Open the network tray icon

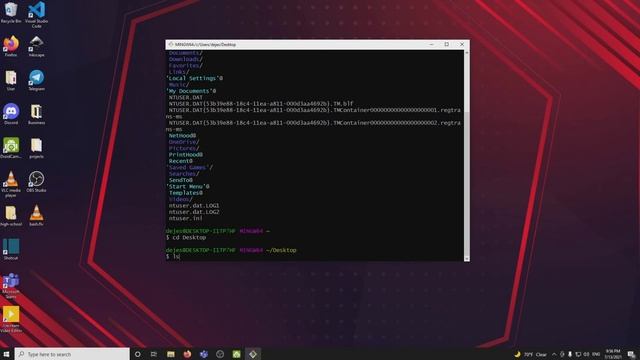click(578, 354)
